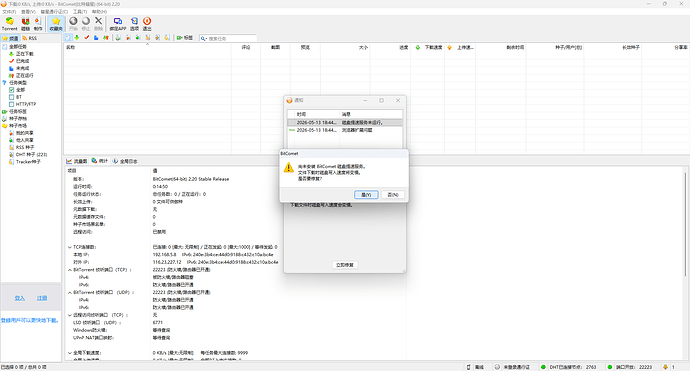Click the green downloading arrow filter icon

[77, 38]
